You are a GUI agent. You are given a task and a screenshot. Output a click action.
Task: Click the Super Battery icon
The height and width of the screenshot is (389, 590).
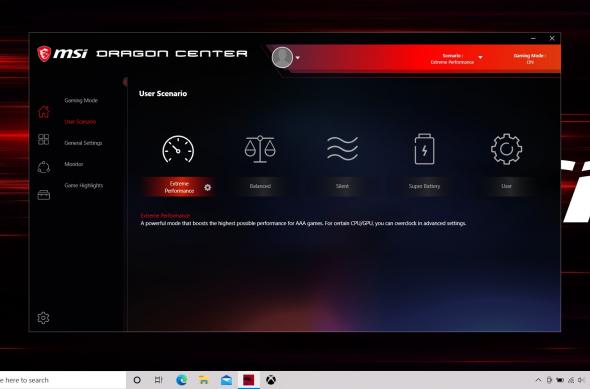point(424,149)
